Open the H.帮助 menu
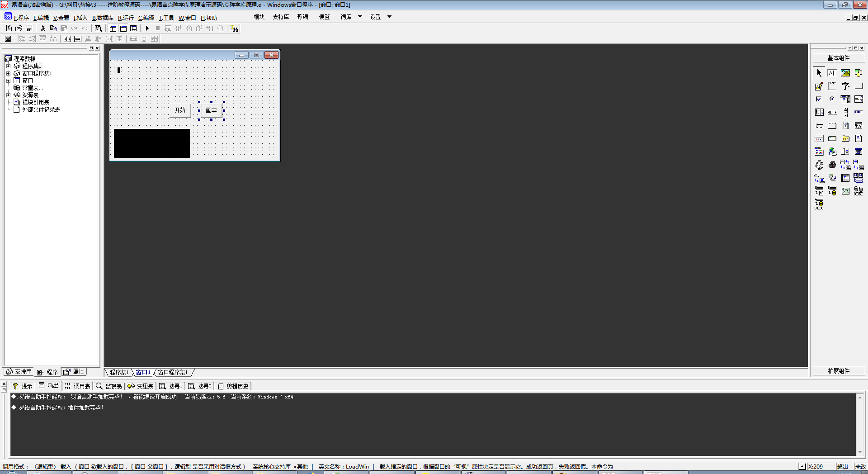This screenshot has width=868, height=474. click(208, 18)
